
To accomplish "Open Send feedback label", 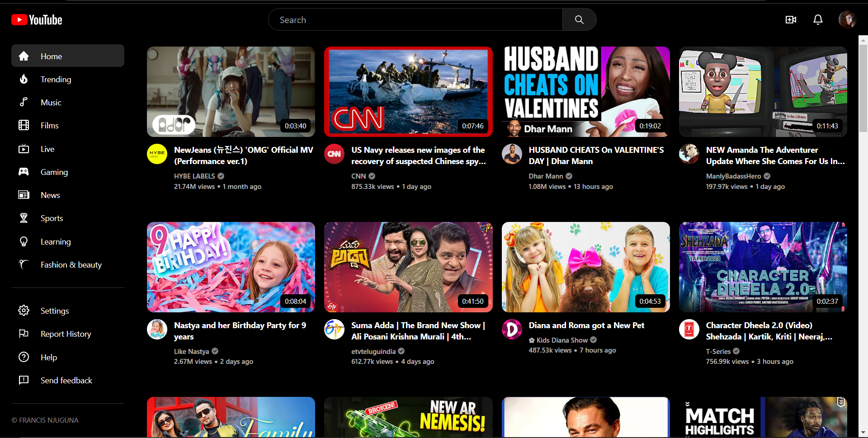I will (x=66, y=381).
